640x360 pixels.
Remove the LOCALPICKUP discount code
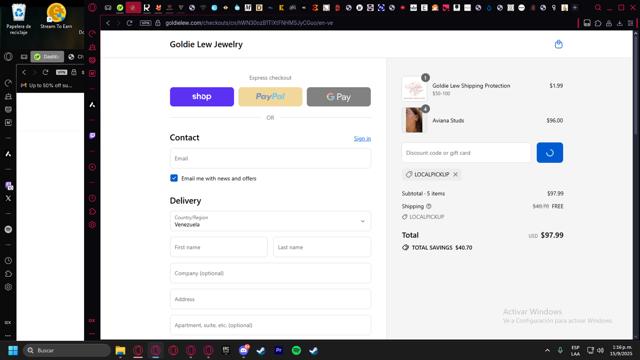click(456, 174)
